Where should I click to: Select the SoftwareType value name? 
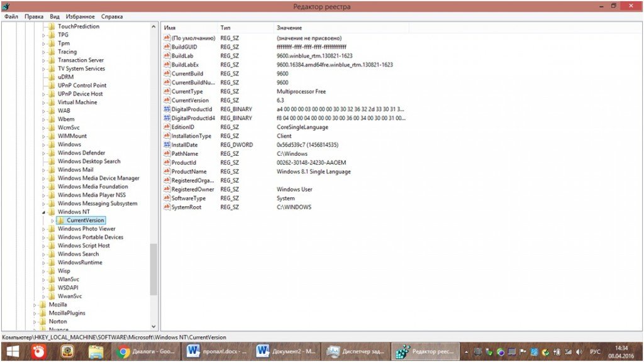pos(189,198)
